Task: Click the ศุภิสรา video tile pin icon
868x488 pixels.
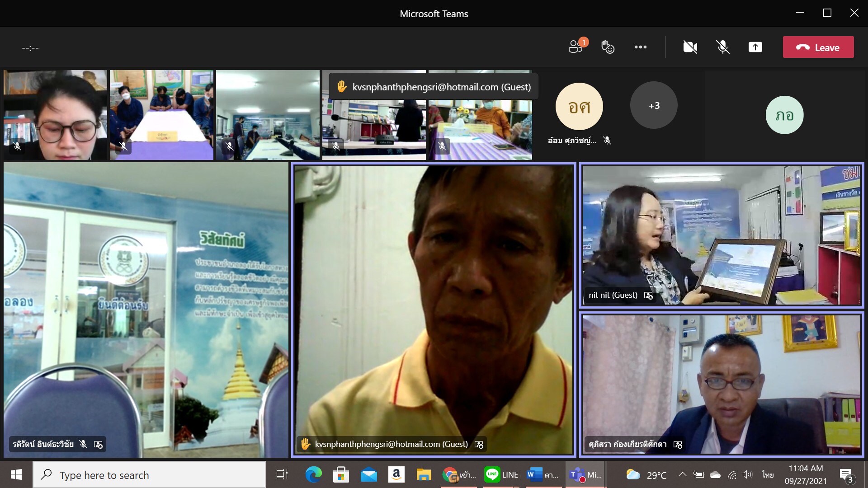Action: point(678,445)
